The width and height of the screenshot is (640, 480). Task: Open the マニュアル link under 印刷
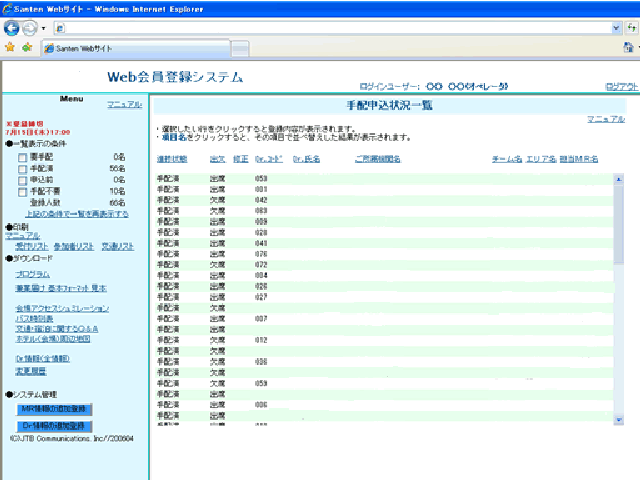[x=22, y=236]
